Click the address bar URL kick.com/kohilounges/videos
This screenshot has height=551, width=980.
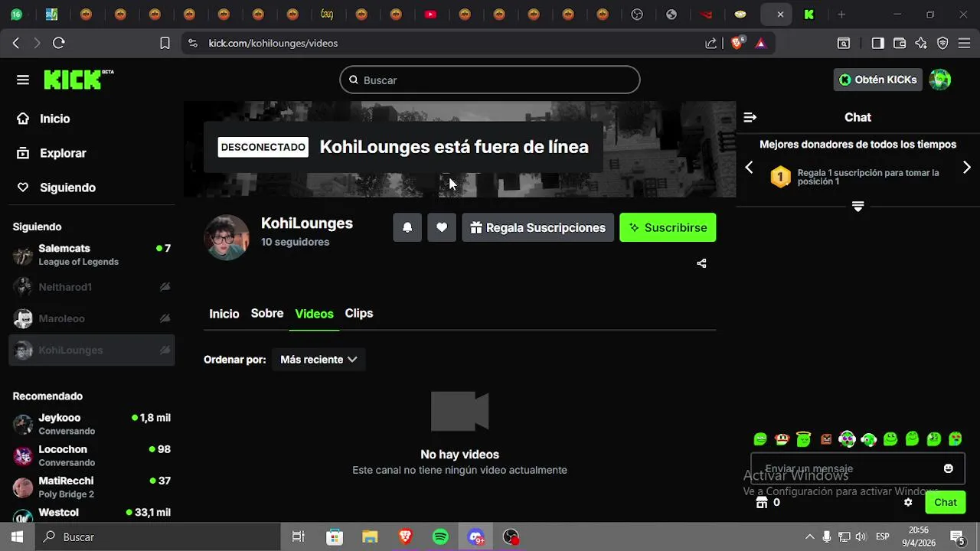[273, 44]
